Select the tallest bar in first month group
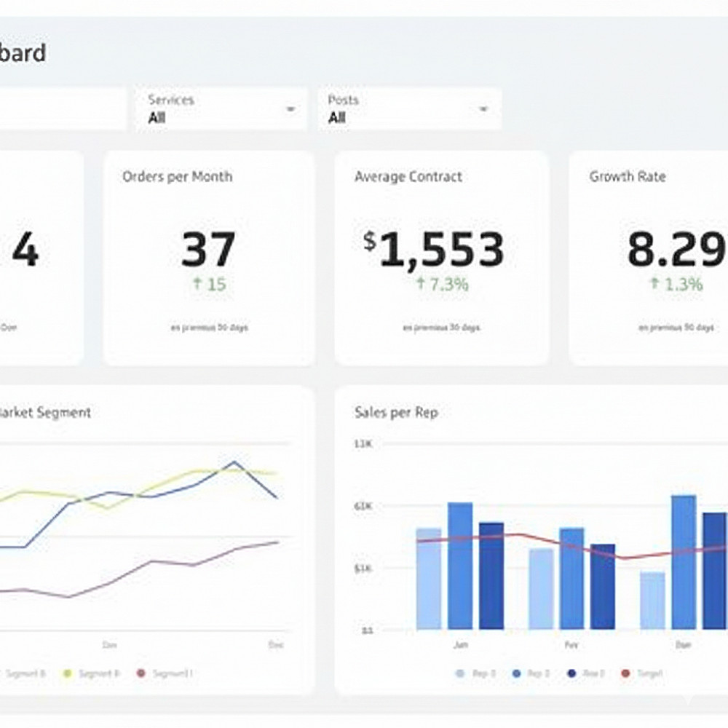The width and height of the screenshot is (728, 728). coord(460,566)
